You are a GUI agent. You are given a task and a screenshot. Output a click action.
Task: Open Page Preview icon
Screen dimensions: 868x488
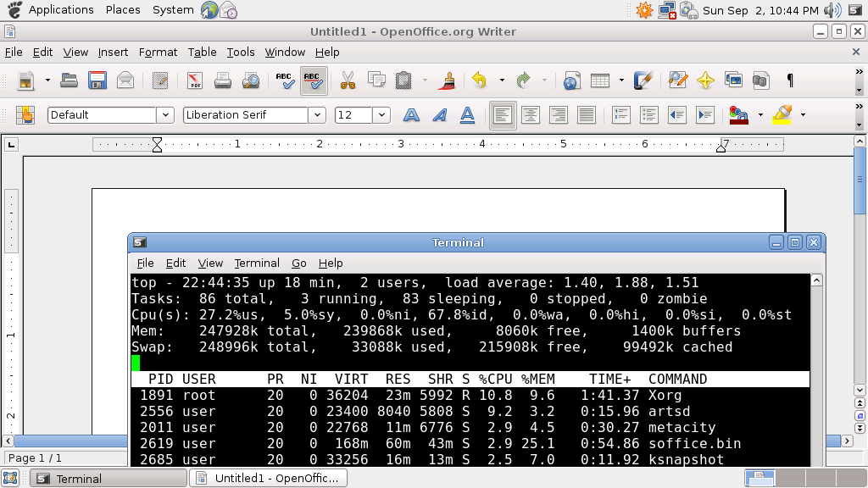pos(251,80)
